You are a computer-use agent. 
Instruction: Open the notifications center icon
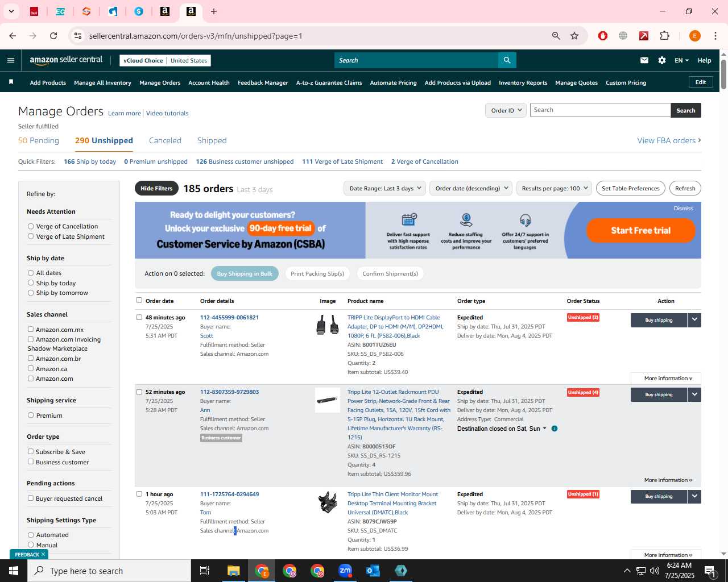point(709,571)
